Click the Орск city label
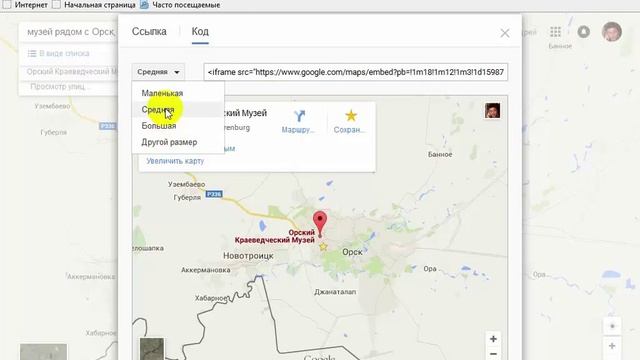The height and width of the screenshot is (360, 640). point(352,252)
